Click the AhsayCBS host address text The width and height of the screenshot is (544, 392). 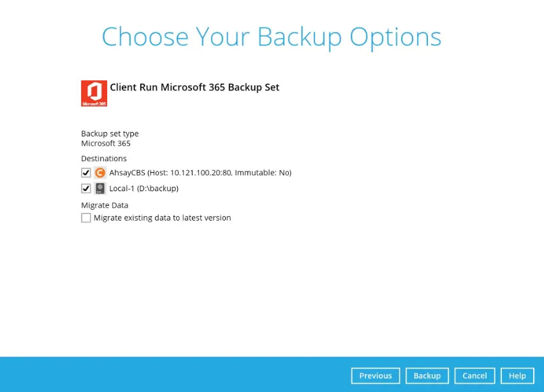[200, 172]
